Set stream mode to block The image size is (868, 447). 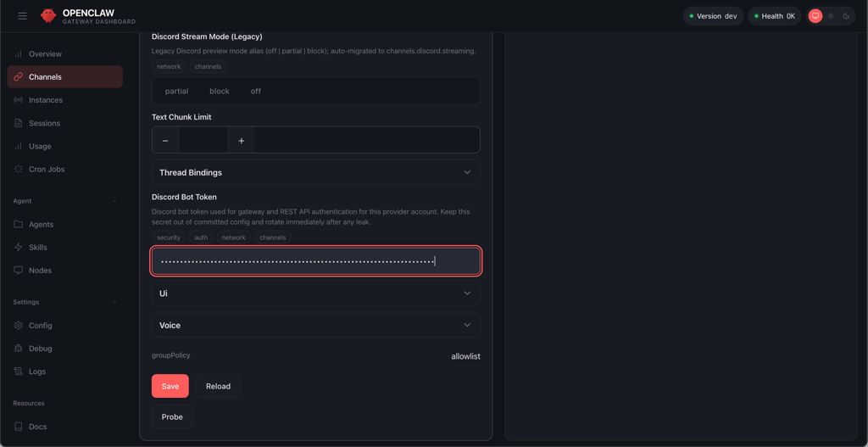pos(220,91)
